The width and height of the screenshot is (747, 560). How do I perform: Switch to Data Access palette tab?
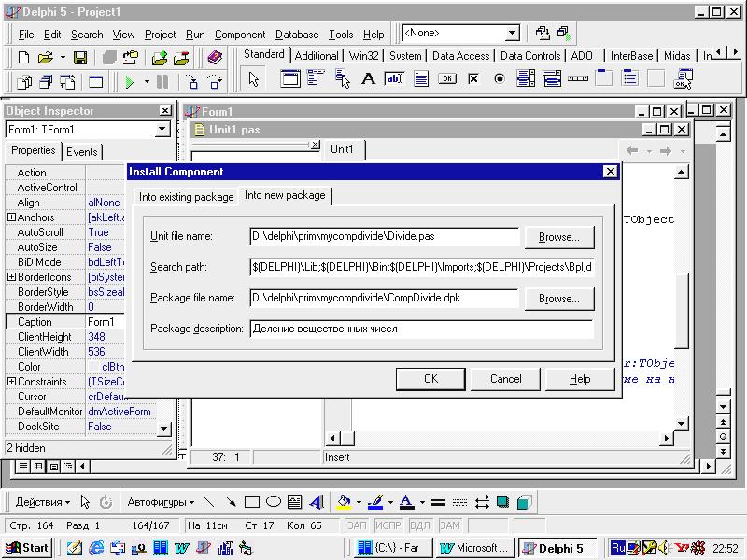coord(460,56)
